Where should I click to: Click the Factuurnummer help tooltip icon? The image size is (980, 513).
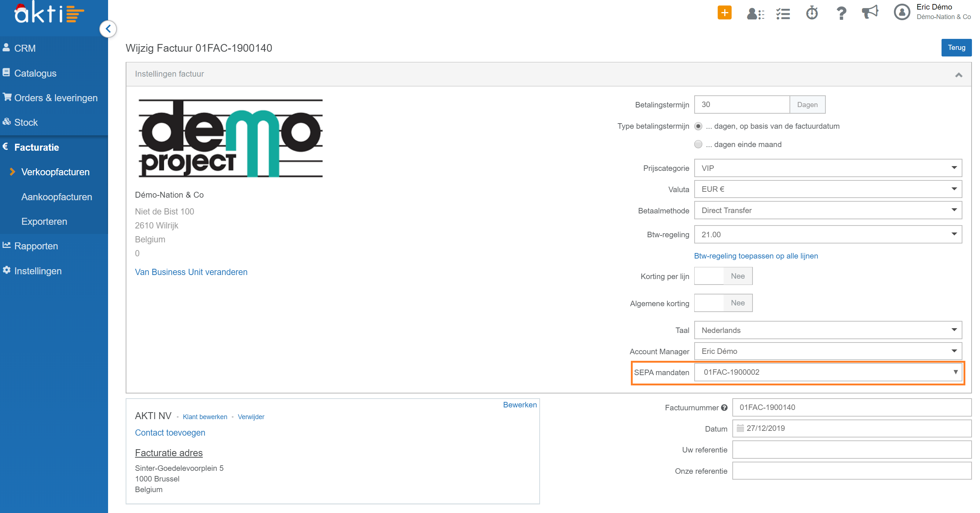[724, 407]
